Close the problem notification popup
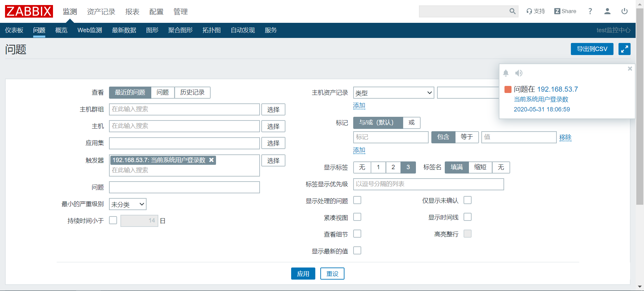644x291 pixels. tap(630, 68)
